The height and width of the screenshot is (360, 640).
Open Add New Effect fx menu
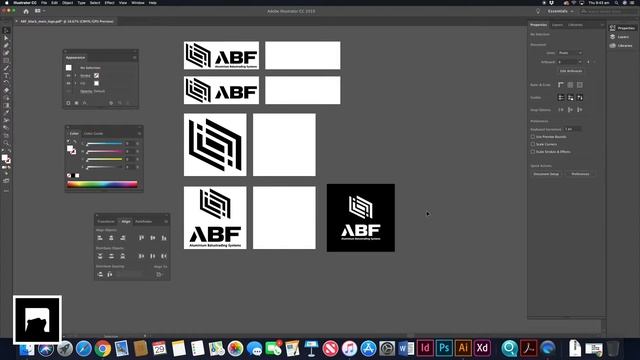click(x=84, y=103)
